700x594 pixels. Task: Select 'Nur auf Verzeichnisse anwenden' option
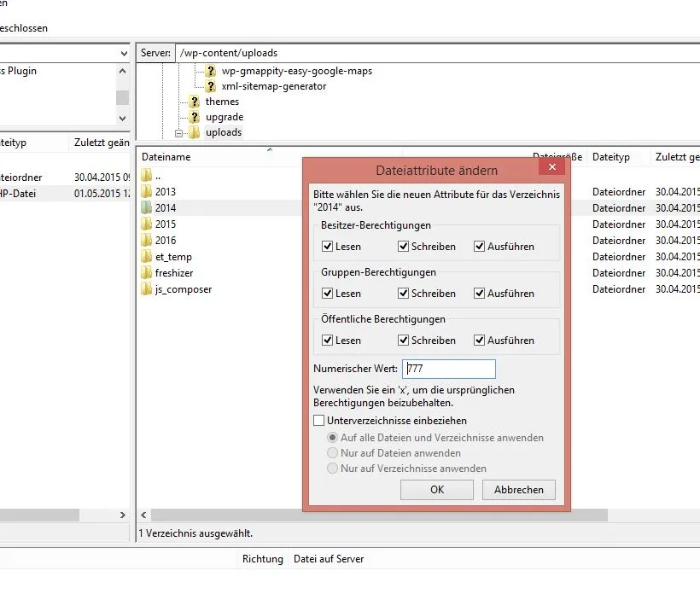pos(332,469)
